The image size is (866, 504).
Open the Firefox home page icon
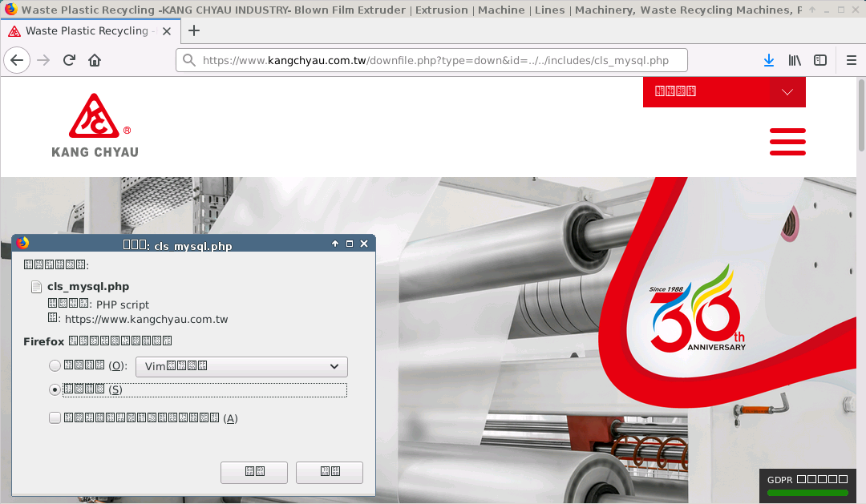(x=95, y=60)
